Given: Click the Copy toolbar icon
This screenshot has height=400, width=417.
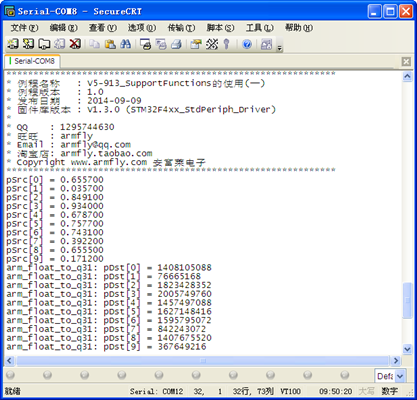Looking at the screenshot, I should tap(95, 44).
